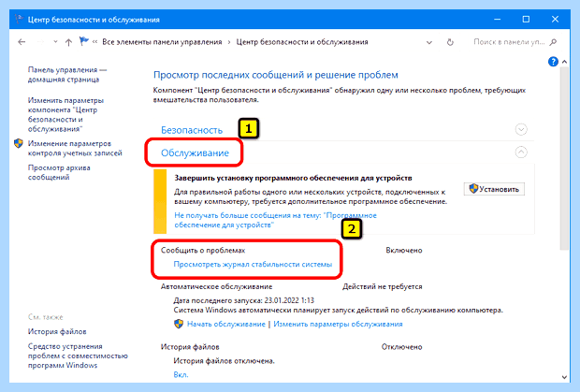Viewport: 580px width, 392px height.
Task: Open 'Средство устранения проблем с совместимостью' link
Action: [x=78, y=356]
